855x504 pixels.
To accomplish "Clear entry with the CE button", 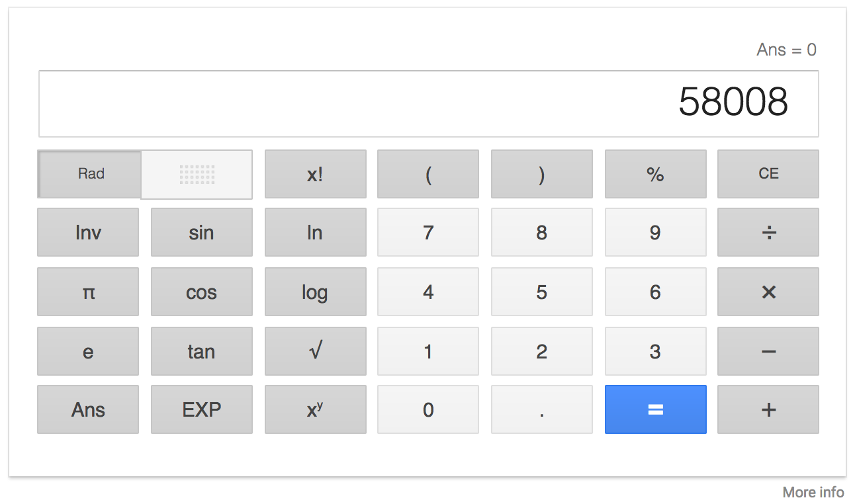I will pos(768,174).
